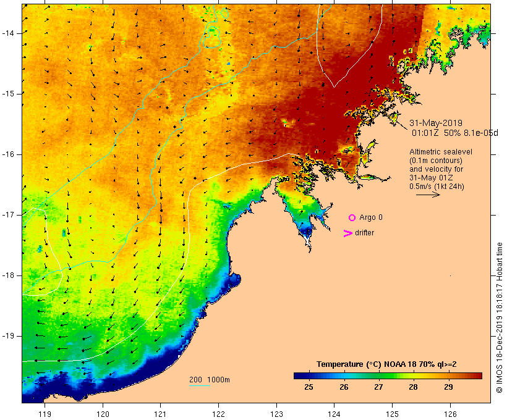Click the colorbar tick label 28

pos(413,387)
